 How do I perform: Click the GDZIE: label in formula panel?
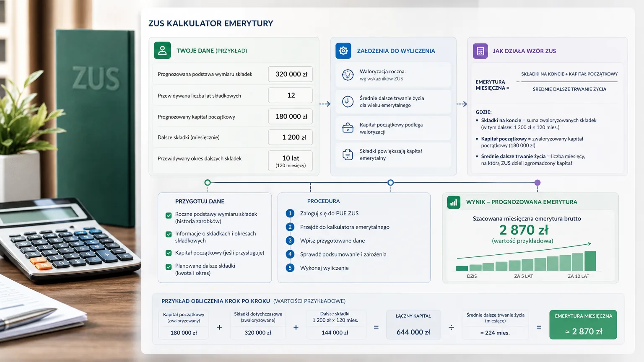point(483,112)
